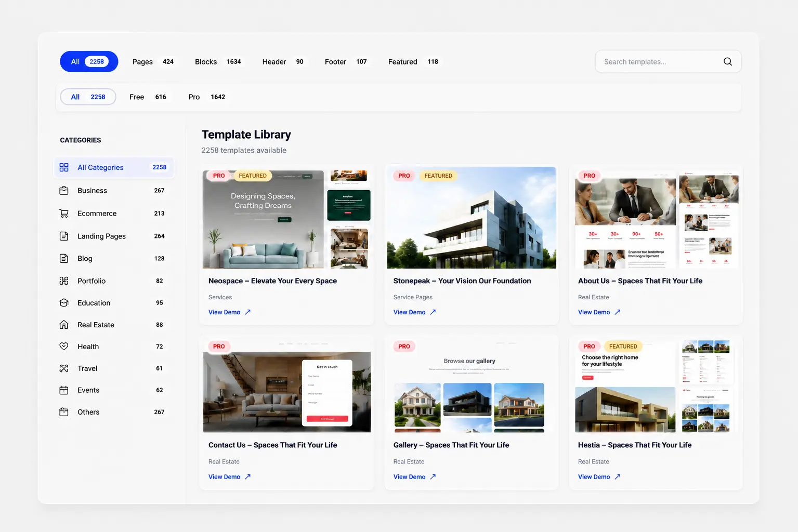Click title 'Stonepeak – Your Vision Our Foundation'

click(462, 281)
